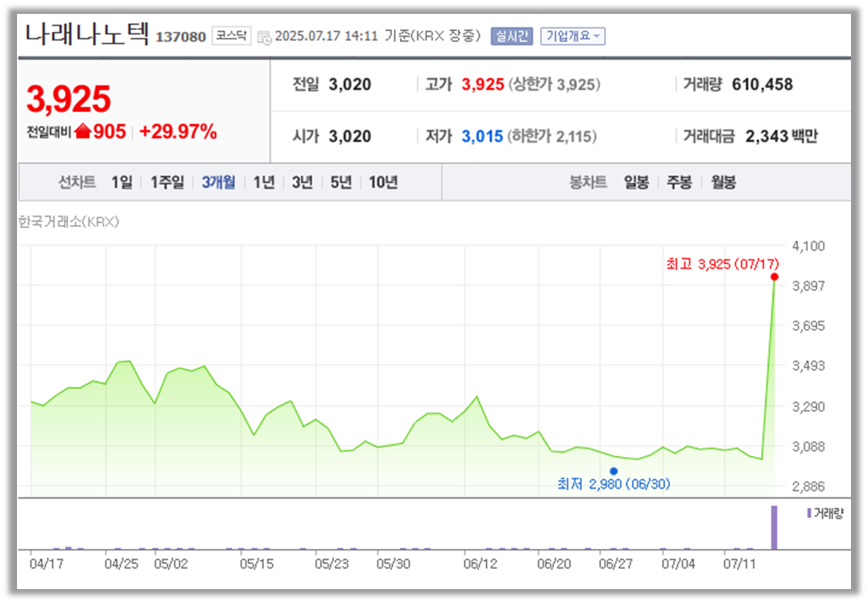Click the blue 최저 point marker on chart

(613, 472)
